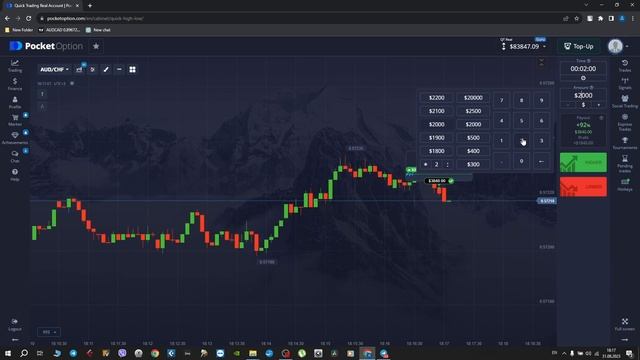The image size is (640, 360).
Task: Select the $1800 preset amount
Action: point(436,151)
